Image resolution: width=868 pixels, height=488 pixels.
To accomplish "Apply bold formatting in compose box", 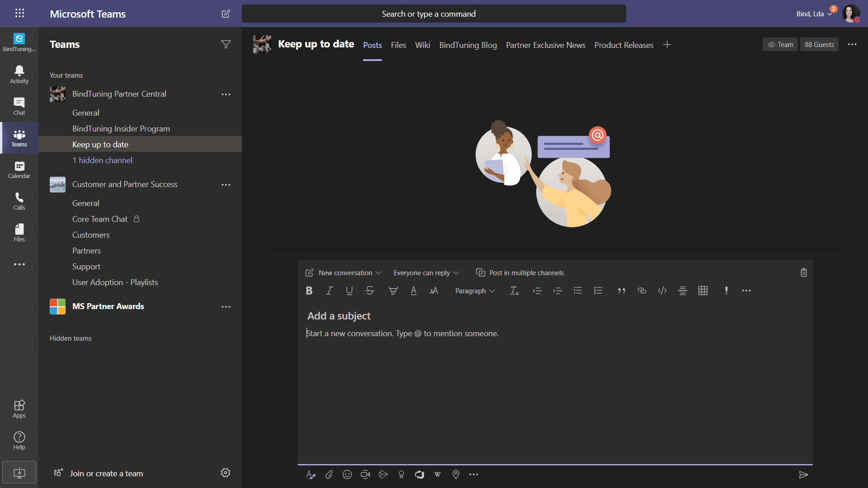I will [x=309, y=291].
